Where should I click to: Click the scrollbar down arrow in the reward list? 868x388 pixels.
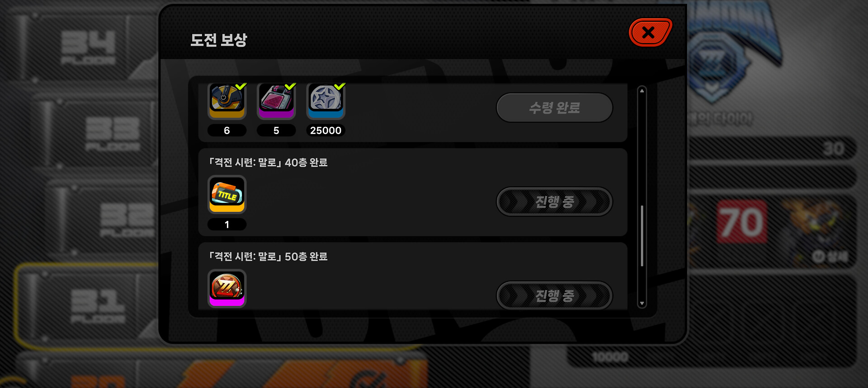642,304
